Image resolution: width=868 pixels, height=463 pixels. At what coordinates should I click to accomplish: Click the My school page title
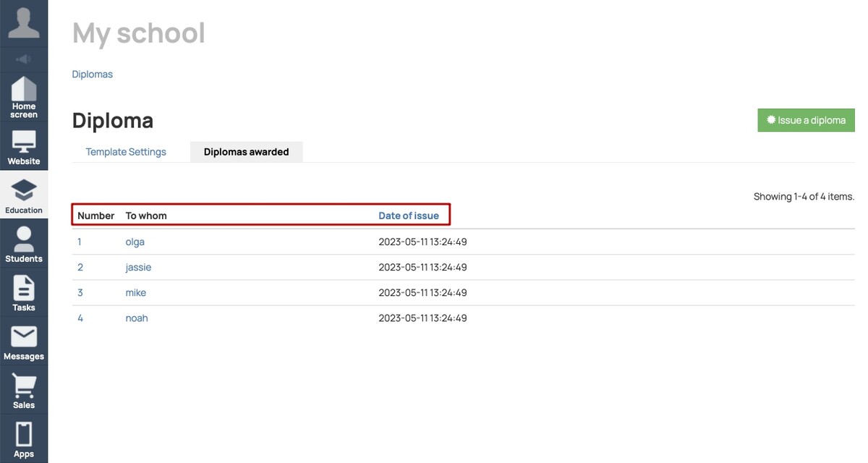click(139, 33)
